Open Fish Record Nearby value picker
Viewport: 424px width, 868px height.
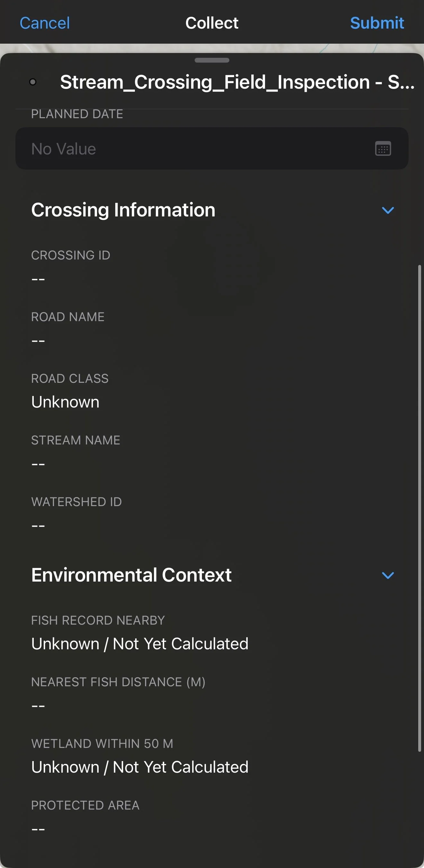[140, 644]
